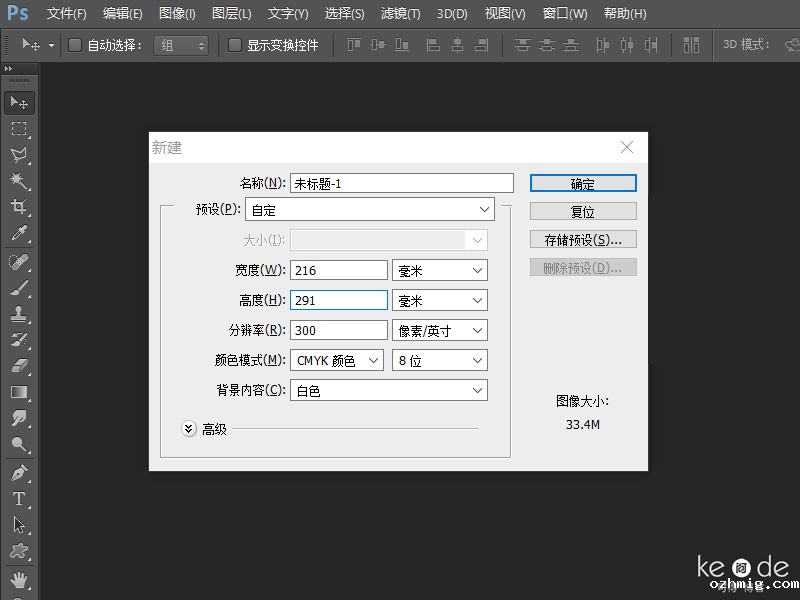Click 存储预设 to save preset
Screen dimensions: 800x600
point(583,239)
